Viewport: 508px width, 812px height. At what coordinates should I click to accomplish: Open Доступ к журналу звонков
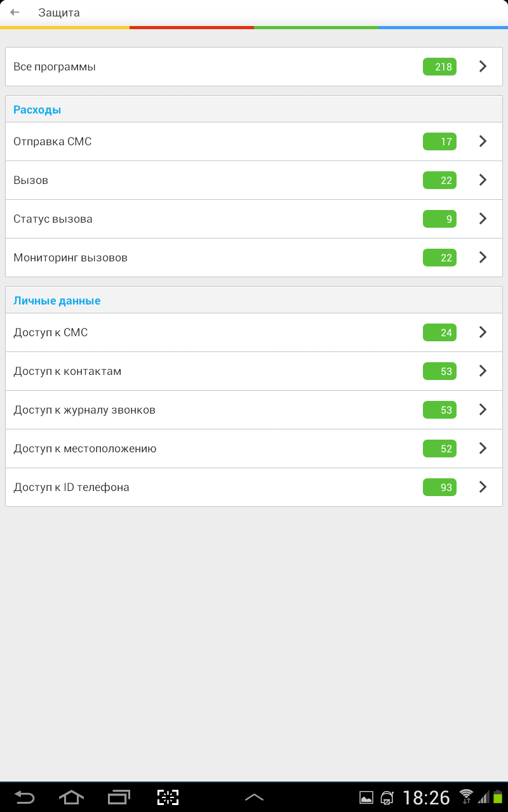point(254,410)
